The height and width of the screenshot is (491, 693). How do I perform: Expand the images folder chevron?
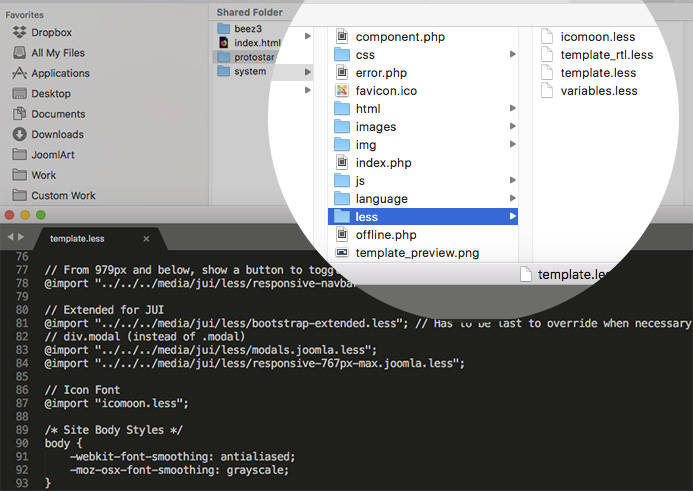click(513, 126)
